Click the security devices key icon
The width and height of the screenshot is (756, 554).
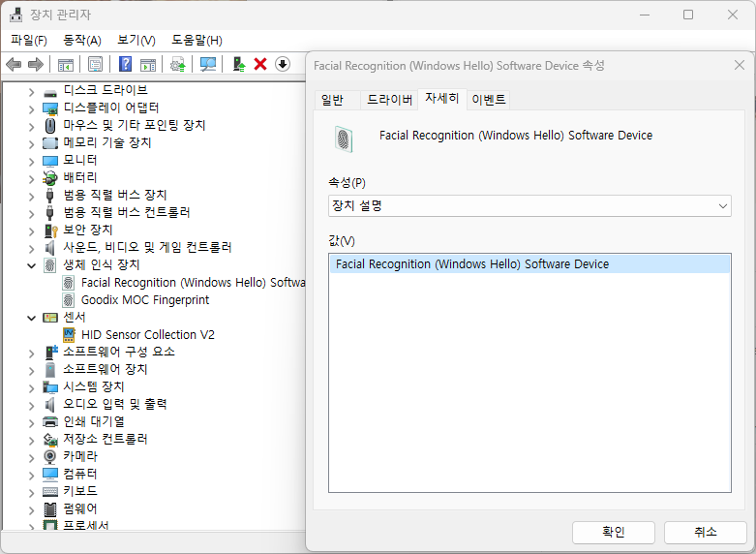coord(50,231)
